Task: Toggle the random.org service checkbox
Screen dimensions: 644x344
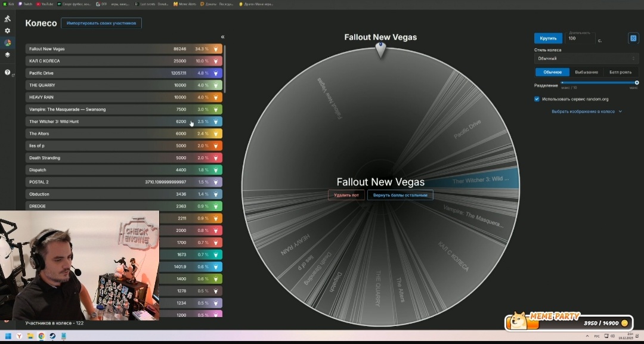Action: point(537,99)
